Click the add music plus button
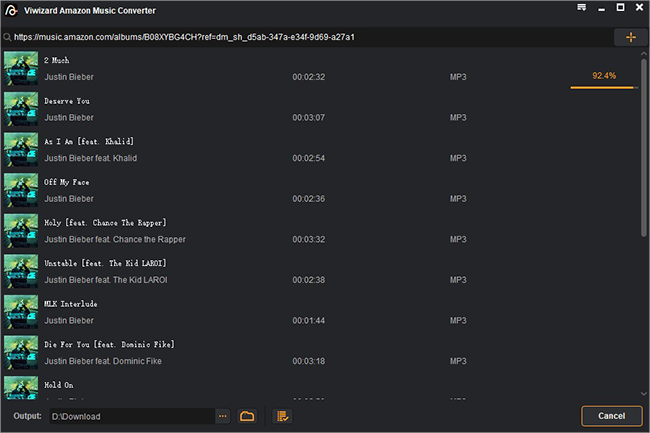 (630, 37)
